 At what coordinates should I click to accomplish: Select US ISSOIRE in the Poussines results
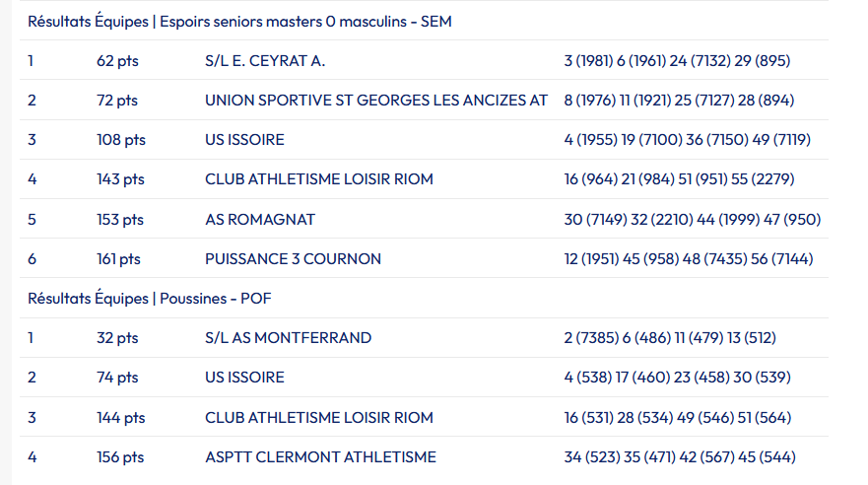(244, 378)
